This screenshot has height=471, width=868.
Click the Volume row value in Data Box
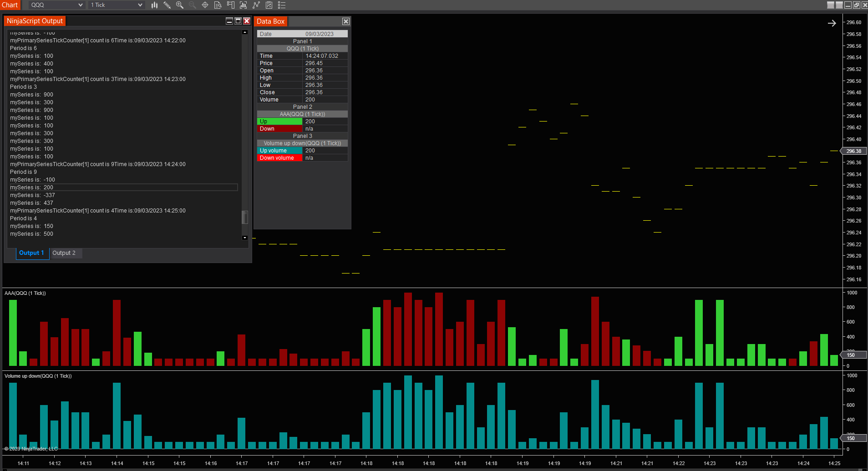pos(310,100)
